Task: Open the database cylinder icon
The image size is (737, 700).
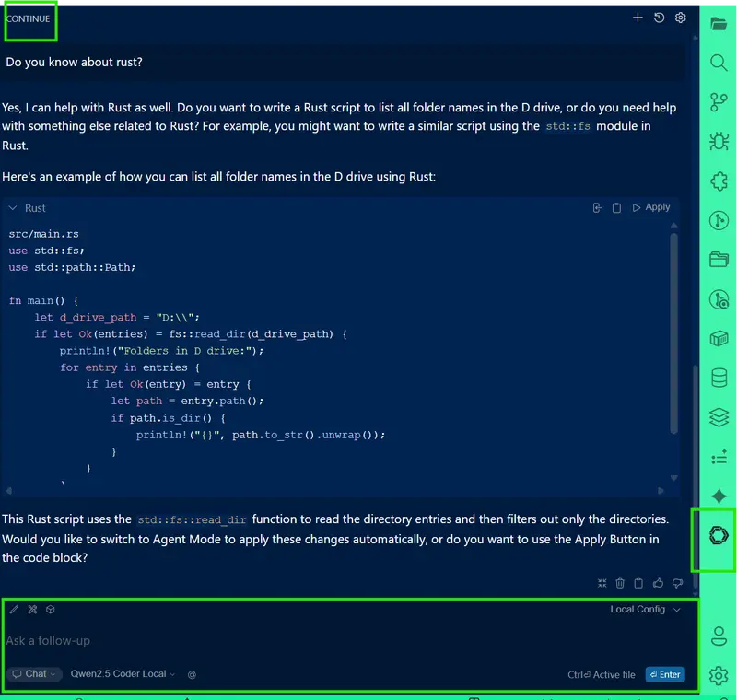Action: click(x=719, y=378)
